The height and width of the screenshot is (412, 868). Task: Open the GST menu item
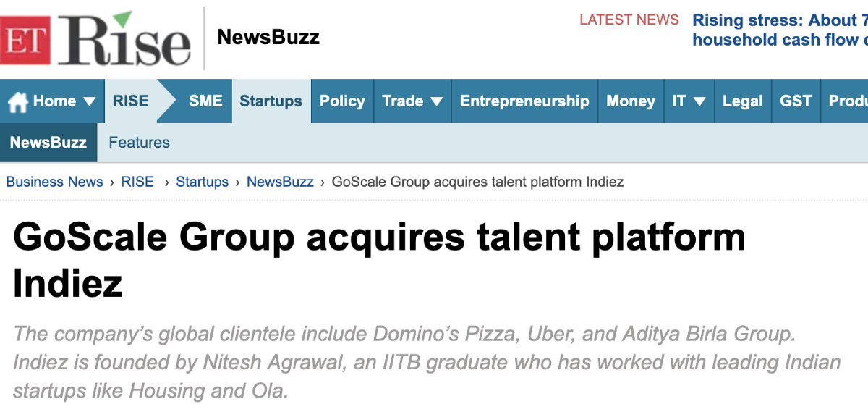tap(796, 101)
